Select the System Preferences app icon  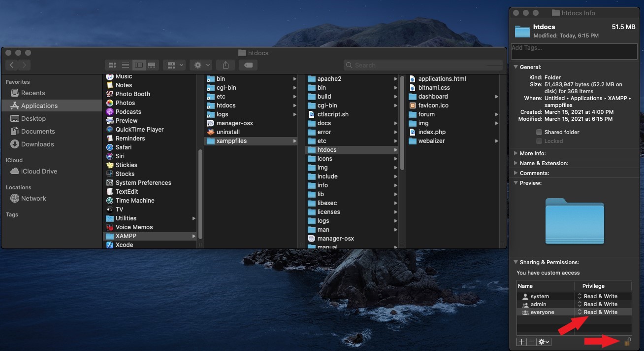pos(110,182)
